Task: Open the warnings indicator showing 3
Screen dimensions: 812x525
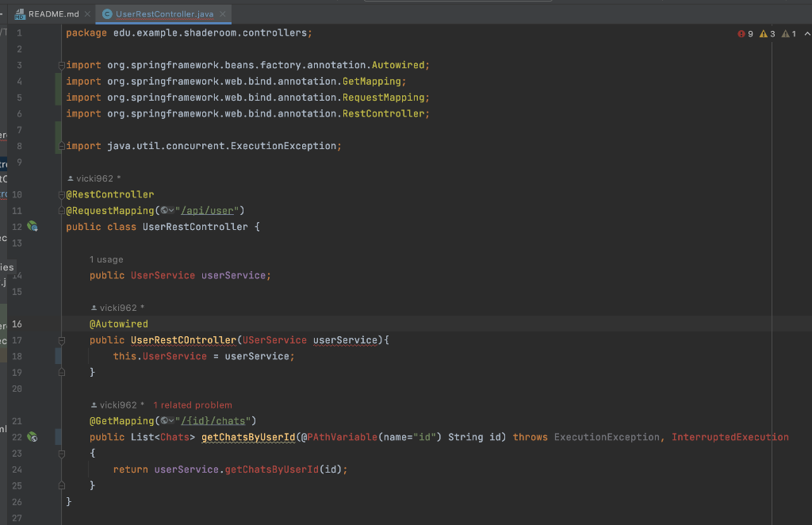Action: coord(767,33)
